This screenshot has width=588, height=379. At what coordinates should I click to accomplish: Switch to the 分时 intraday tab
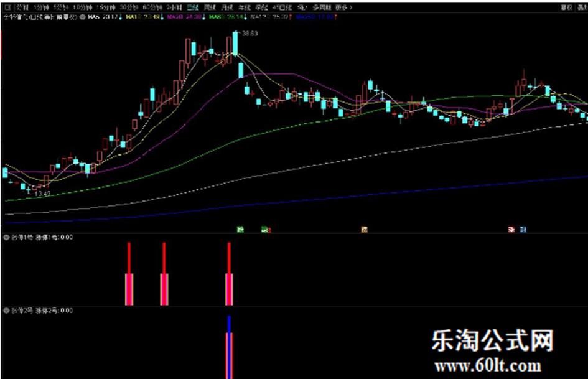click(x=22, y=7)
